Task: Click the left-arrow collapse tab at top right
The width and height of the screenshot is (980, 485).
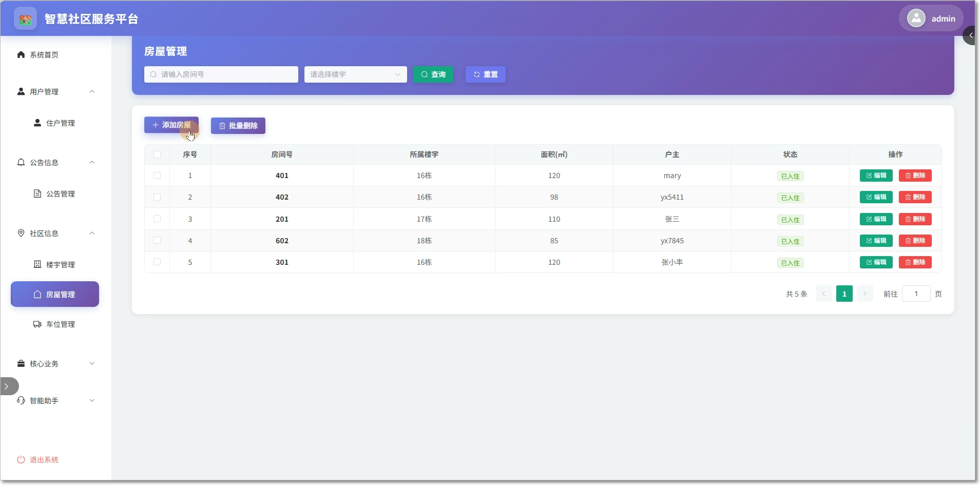Action: tap(970, 35)
